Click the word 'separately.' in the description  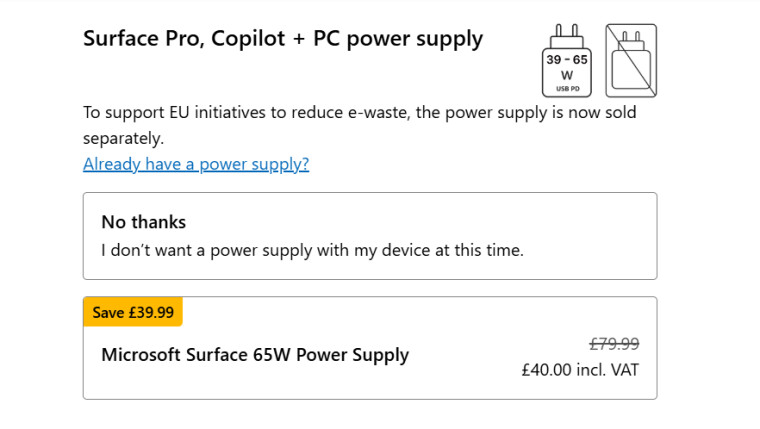[124, 139]
